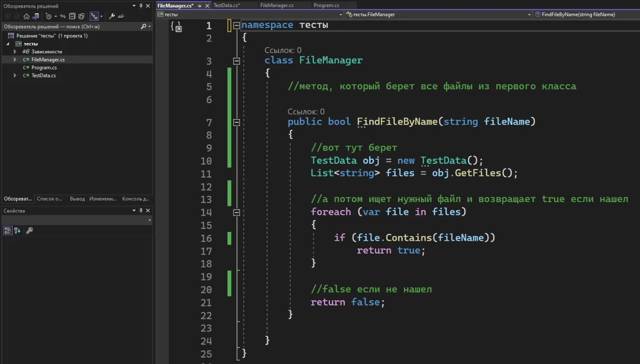Image resolution: width=640 pixels, height=364 pixels.
Task: Click the braces navigation icon beside line 1
Action: [176, 26]
